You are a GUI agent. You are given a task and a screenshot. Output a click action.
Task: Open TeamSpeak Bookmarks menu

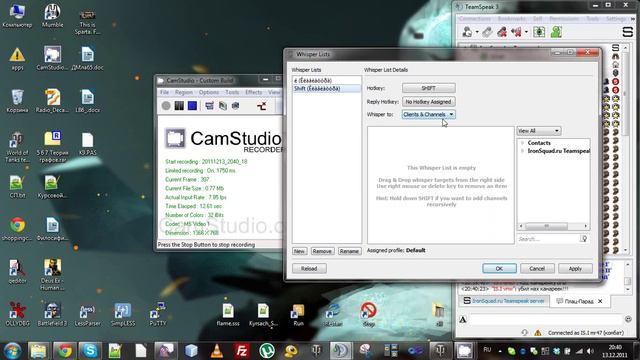coord(512,19)
